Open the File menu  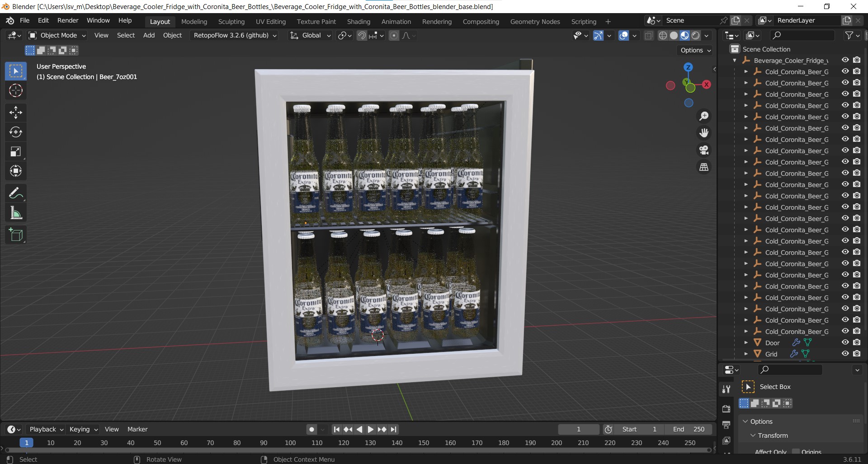(x=24, y=20)
